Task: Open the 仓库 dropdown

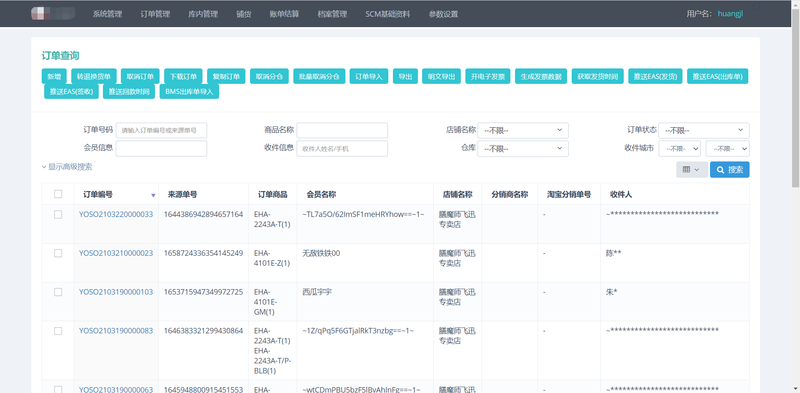Action: [523, 149]
